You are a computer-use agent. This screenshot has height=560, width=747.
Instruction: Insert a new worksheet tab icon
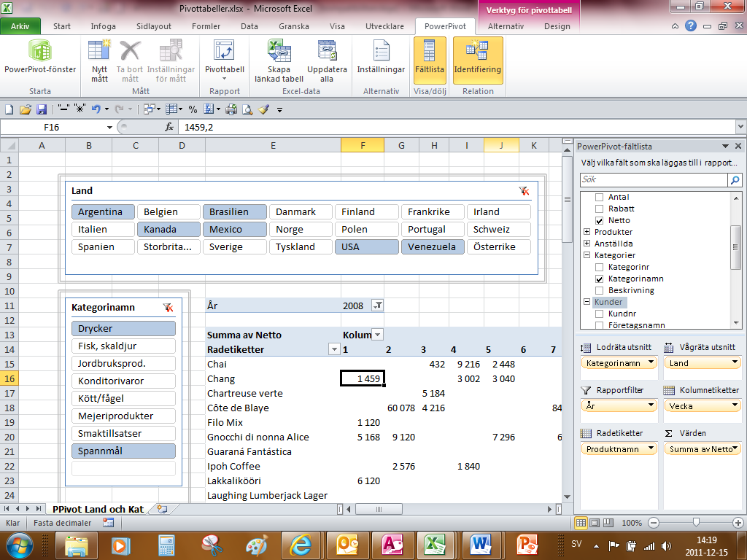pyautogui.click(x=162, y=509)
